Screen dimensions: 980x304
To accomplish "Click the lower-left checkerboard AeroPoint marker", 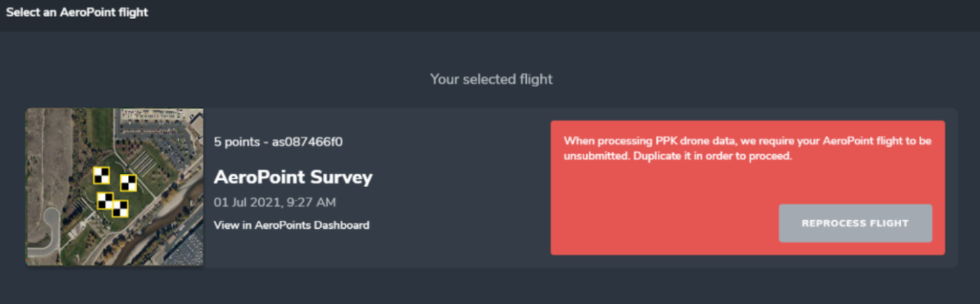I will click(x=105, y=200).
